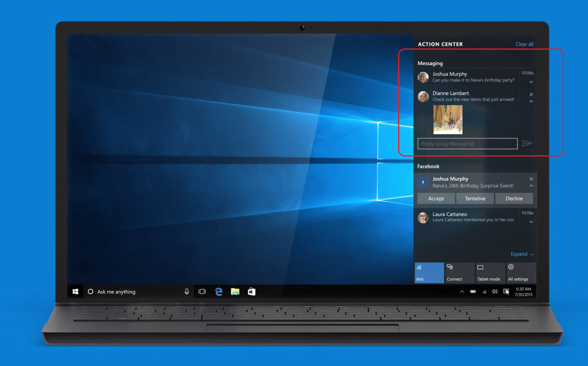
Task: Click the Messaging group header
Action: (x=430, y=63)
